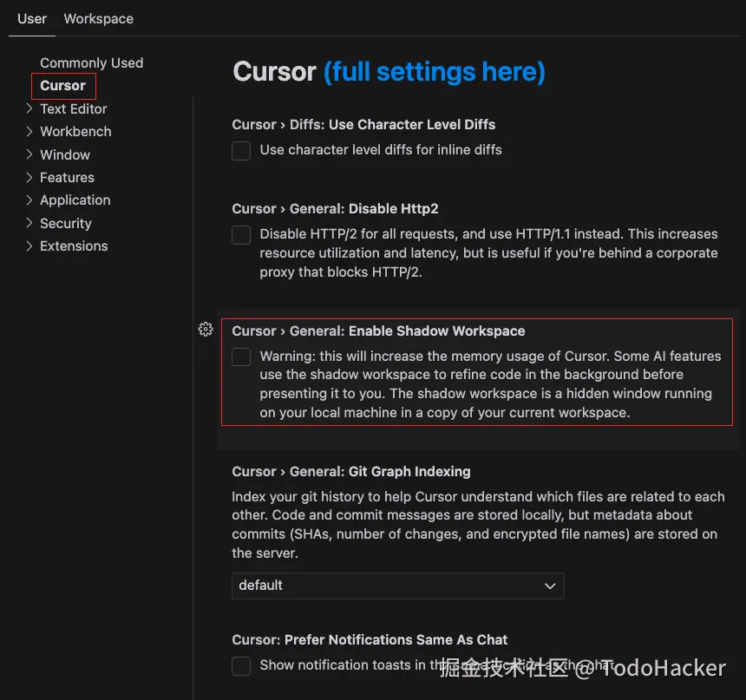The height and width of the screenshot is (700, 746).
Task: Click the Use Character Level Diffs heading
Action: coord(363,125)
